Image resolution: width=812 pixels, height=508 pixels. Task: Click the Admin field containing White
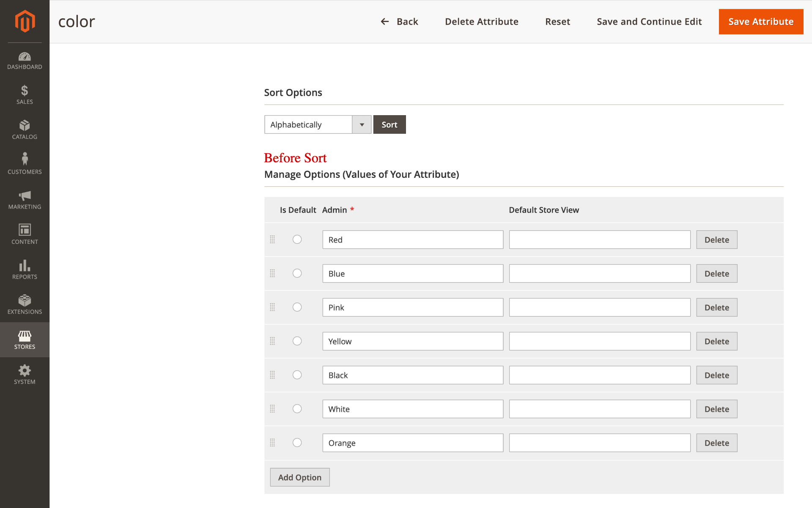point(413,409)
